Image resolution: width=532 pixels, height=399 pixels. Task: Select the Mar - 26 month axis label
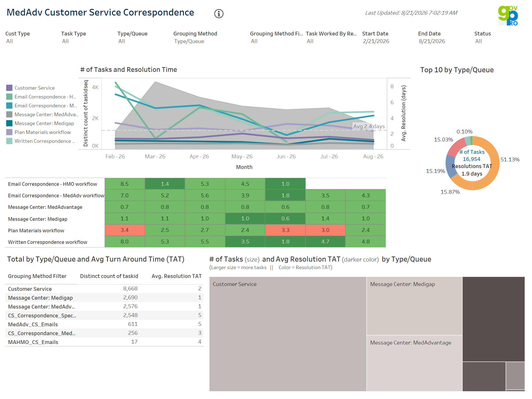155,156
